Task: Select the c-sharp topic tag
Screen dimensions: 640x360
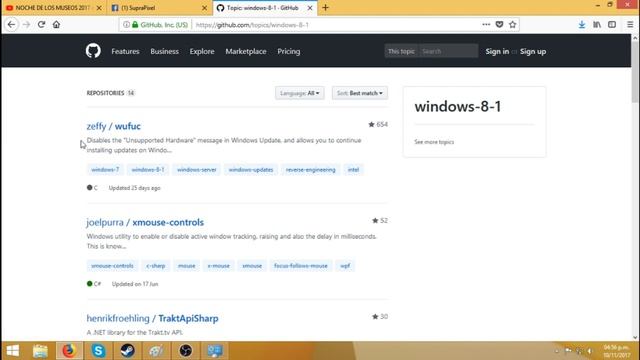Action: [156, 266]
